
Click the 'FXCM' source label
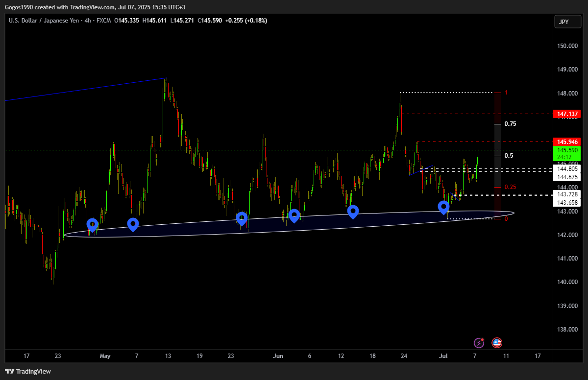(x=103, y=21)
